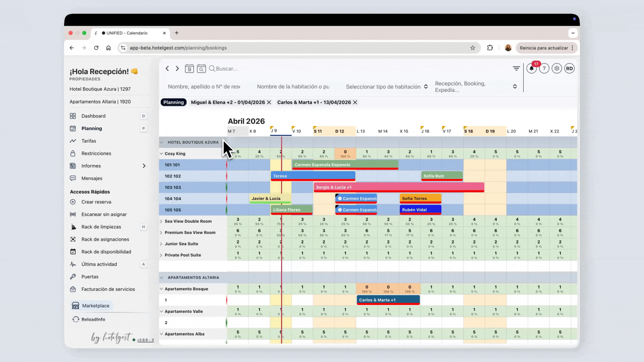The width and height of the screenshot is (644, 362).
Task: Click the pink Sergio & Lucía +1 booking
Action: 399,187
